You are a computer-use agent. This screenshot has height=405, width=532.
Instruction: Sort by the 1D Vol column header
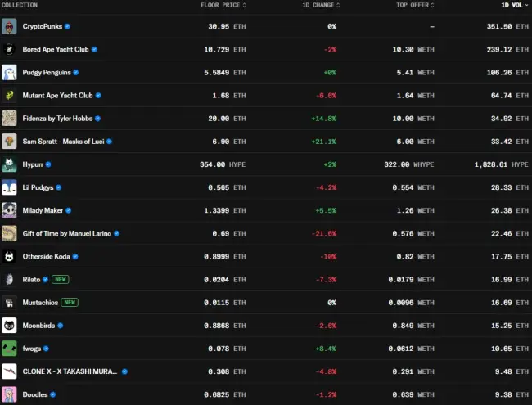tap(515, 5)
